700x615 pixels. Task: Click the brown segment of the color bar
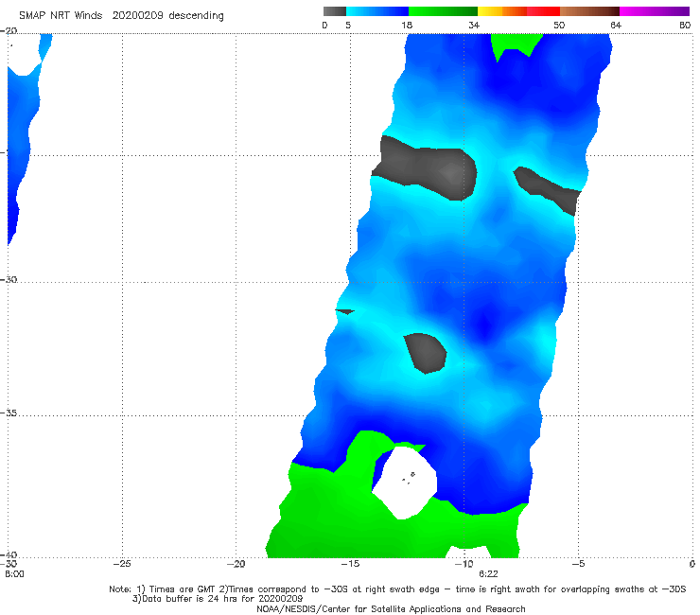point(589,11)
